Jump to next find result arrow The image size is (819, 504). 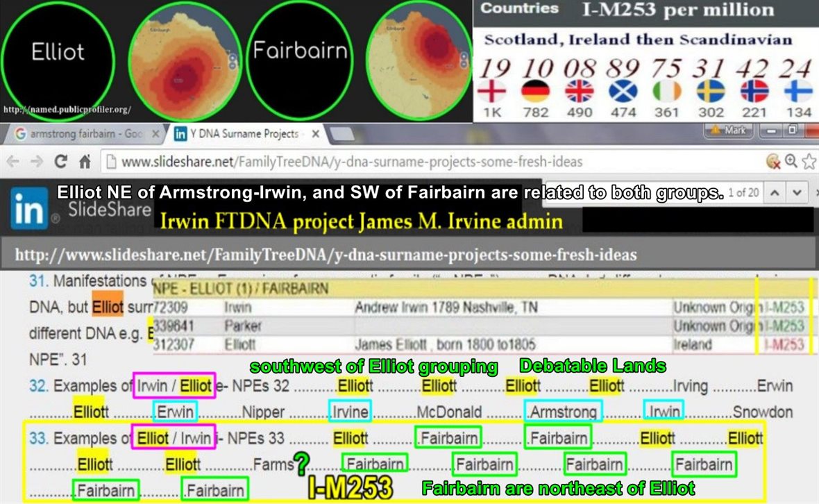(x=797, y=193)
